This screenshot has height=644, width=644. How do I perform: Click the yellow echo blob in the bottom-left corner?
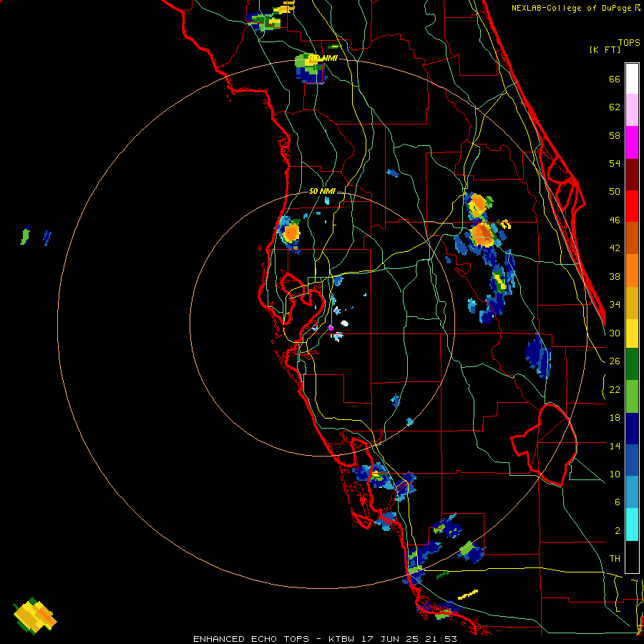(35, 615)
